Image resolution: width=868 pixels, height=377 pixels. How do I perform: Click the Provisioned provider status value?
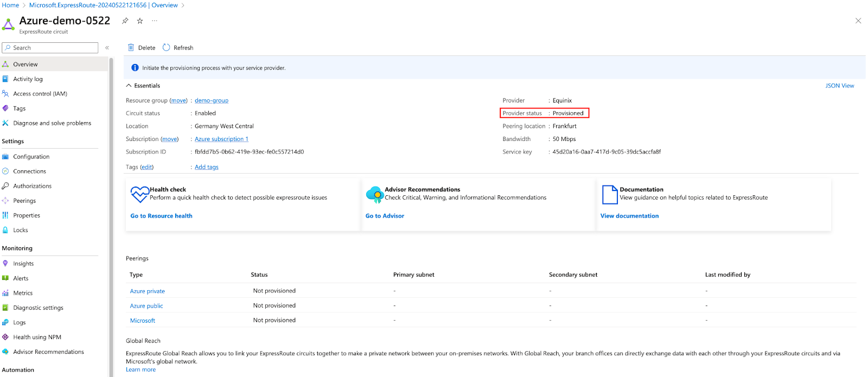[568, 113]
